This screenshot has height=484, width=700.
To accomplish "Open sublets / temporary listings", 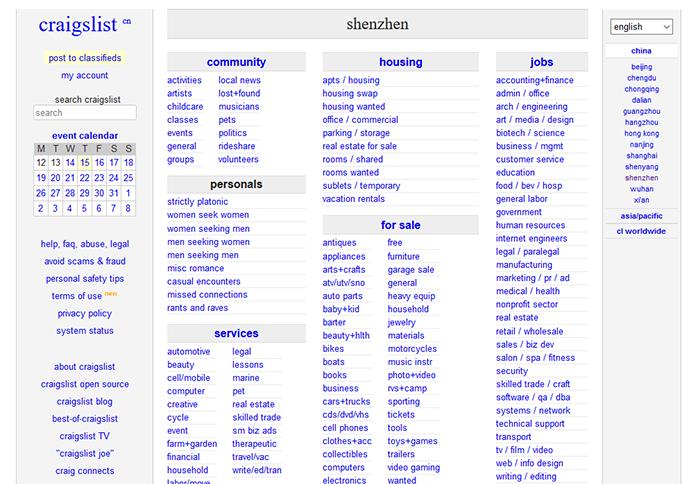I will tap(361, 186).
